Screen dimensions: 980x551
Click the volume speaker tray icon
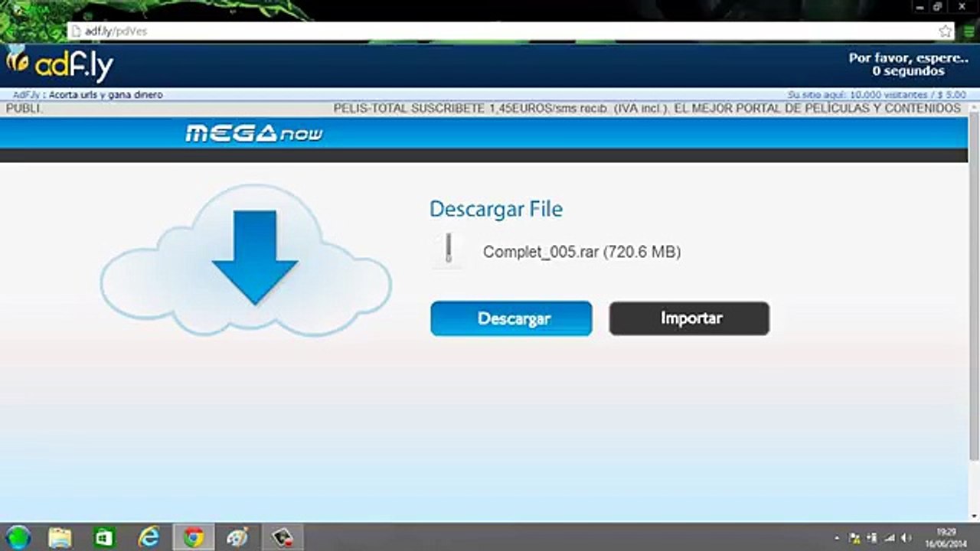pyautogui.click(x=906, y=538)
